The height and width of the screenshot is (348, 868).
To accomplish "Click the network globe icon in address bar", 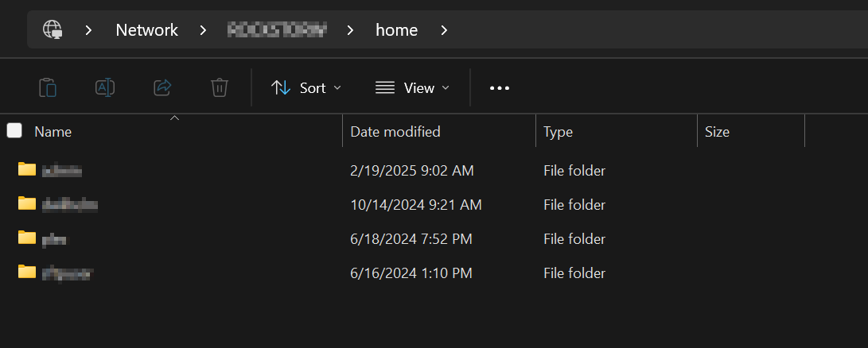I will pos(53,30).
